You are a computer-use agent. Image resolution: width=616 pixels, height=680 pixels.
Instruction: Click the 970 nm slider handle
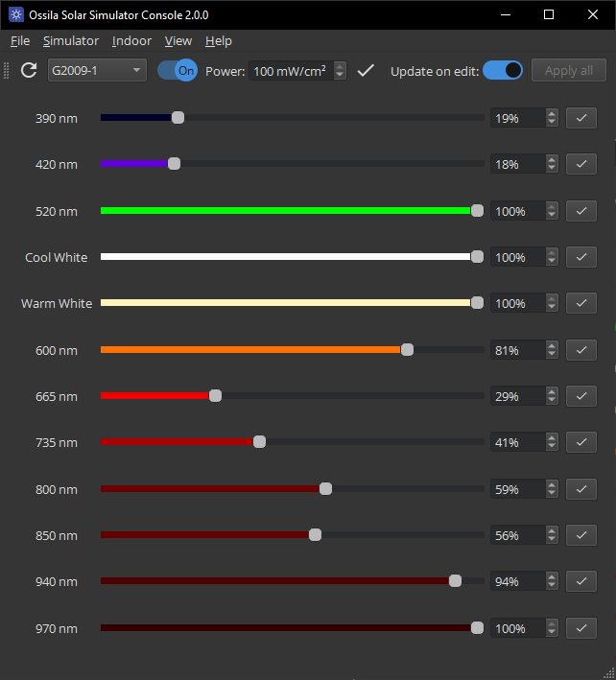coord(477,627)
